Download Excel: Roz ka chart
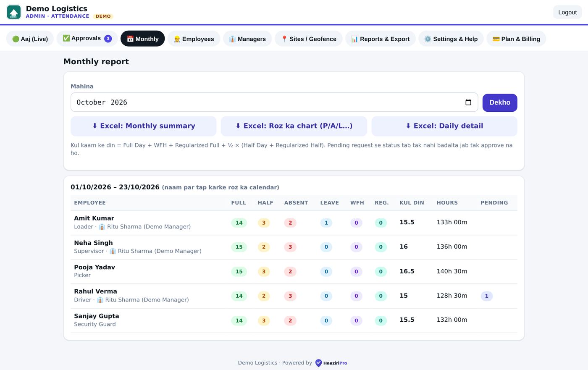The image size is (588, 370). click(x=294, y=126)
